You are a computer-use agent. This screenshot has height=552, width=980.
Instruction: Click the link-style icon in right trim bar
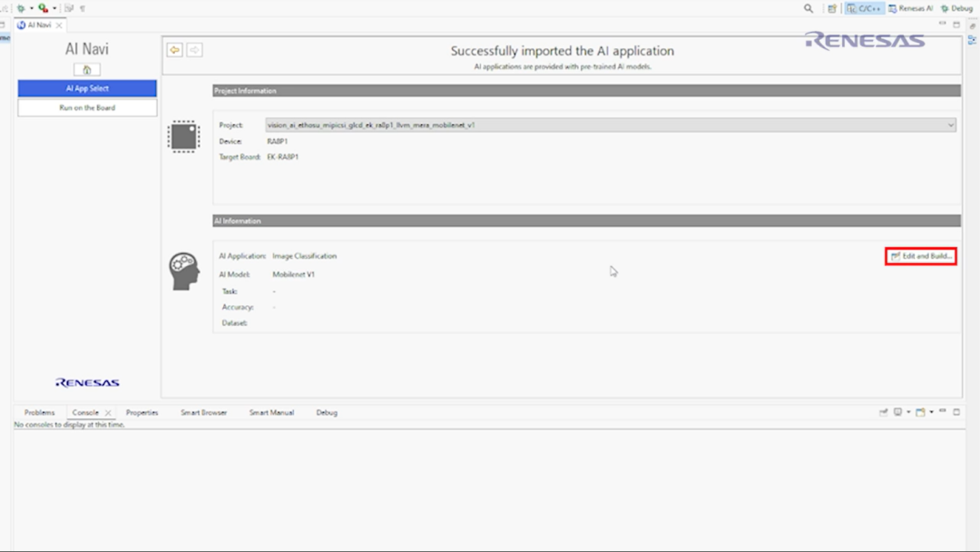click(973, 25)
